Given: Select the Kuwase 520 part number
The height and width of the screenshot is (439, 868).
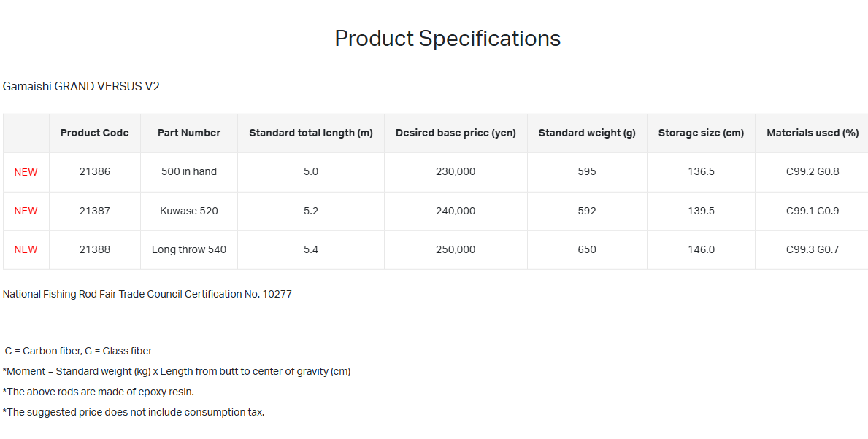Looking at the screenshot, I should (x=189, y=211).
